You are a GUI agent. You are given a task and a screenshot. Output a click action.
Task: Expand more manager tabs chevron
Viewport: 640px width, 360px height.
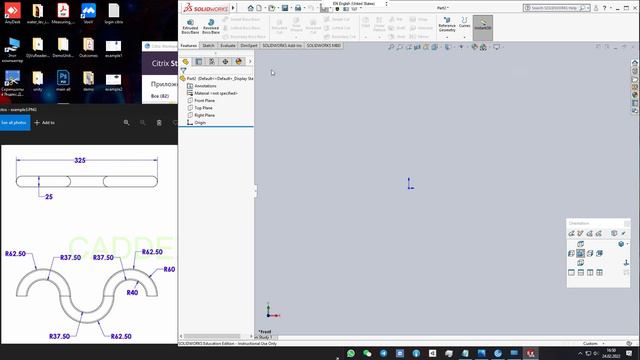pyautogui.click(x=250, y=62)
